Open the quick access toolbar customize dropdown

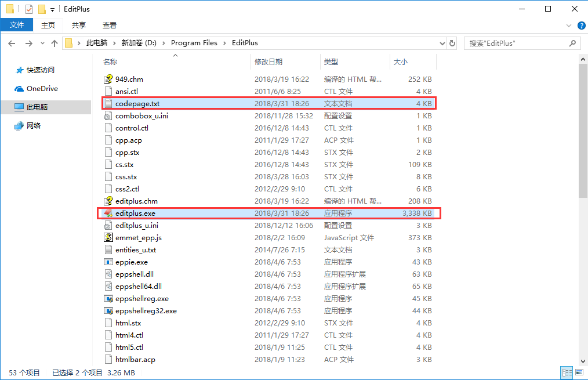coord(52,9)
